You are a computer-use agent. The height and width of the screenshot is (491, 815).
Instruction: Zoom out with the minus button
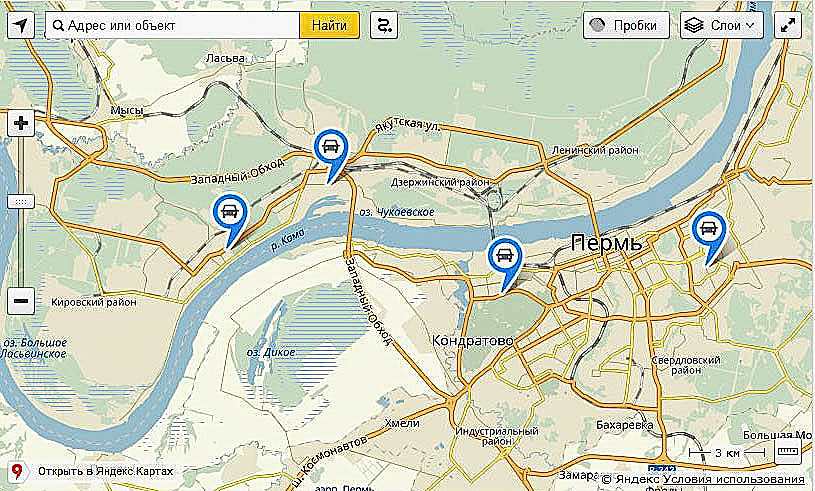[21, 301]
